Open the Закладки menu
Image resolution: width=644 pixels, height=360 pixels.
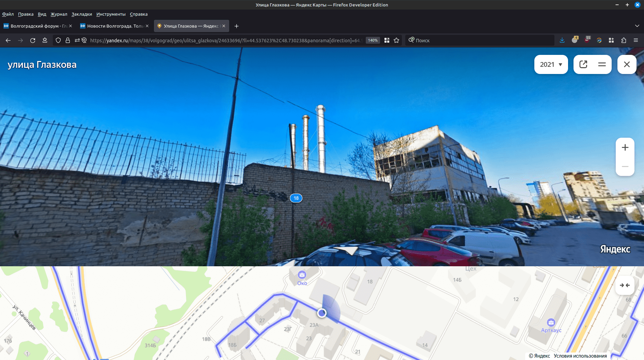[82, 14]
